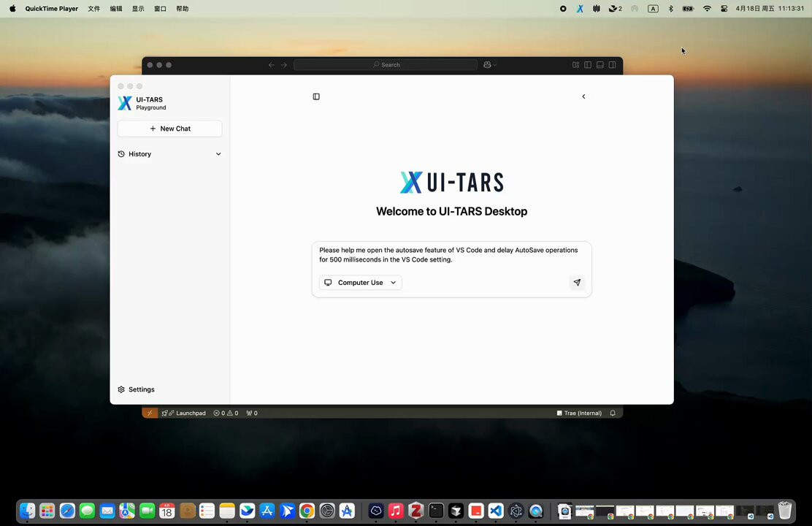Click into the task prompt text box
The image size is (812, 526).
451,254
